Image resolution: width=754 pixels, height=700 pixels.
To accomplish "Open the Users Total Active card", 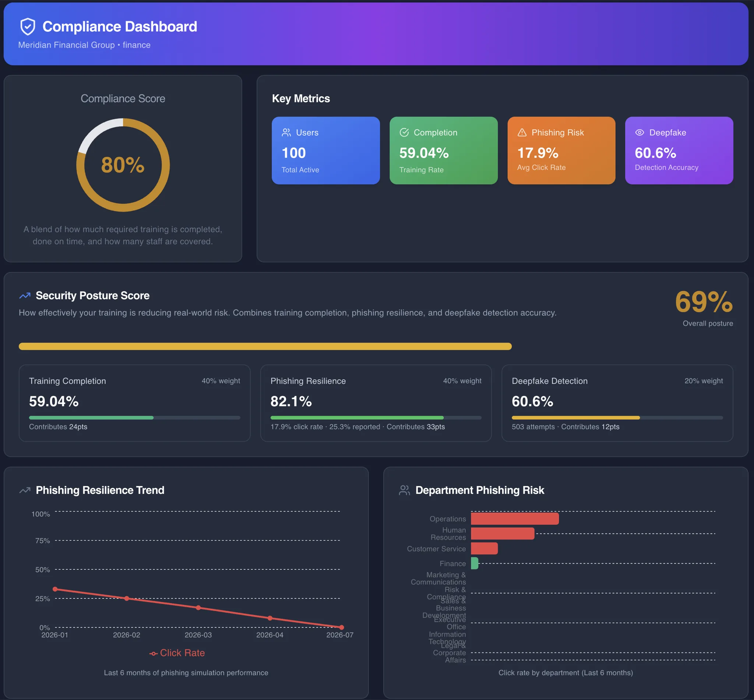I will click(326, 151).
